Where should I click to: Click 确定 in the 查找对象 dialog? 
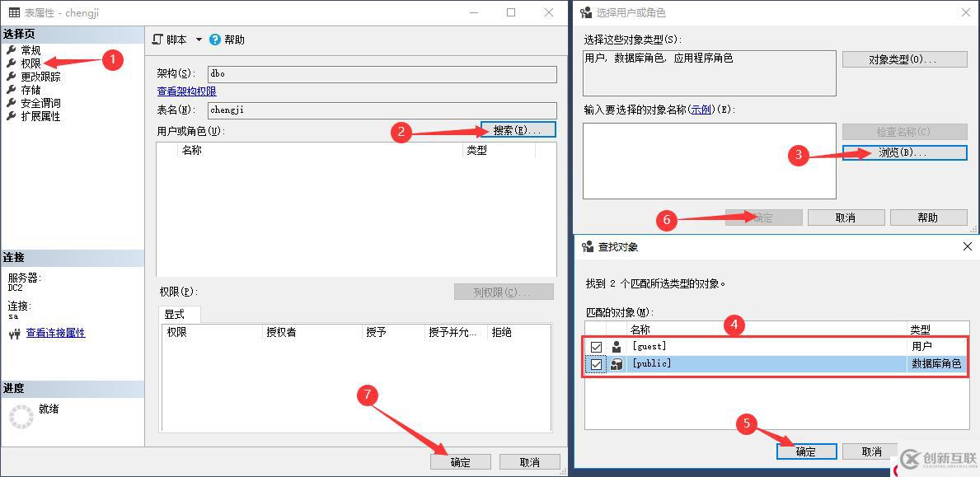[x=805, y=451]
